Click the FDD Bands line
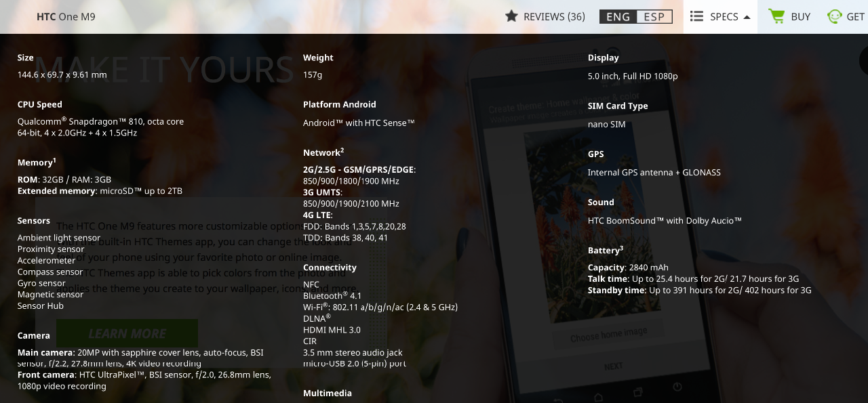868x403 pixels. [x=355, y=226]
